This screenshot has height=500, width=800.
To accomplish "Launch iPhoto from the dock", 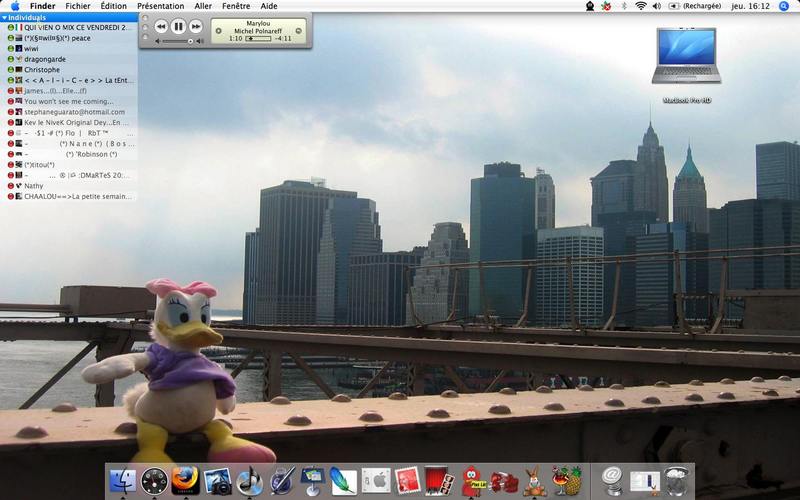I will click(x=218, y=481).
